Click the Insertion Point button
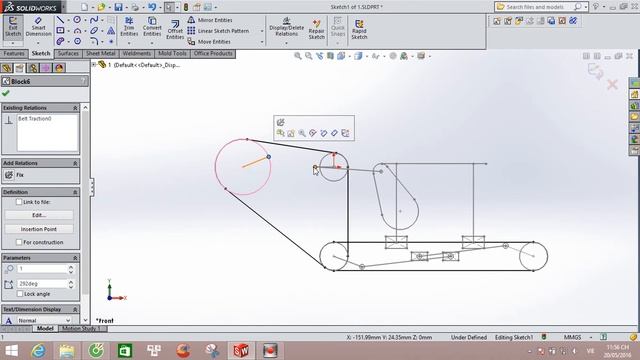This screenshot has width=640, height=360. [39, 229]
